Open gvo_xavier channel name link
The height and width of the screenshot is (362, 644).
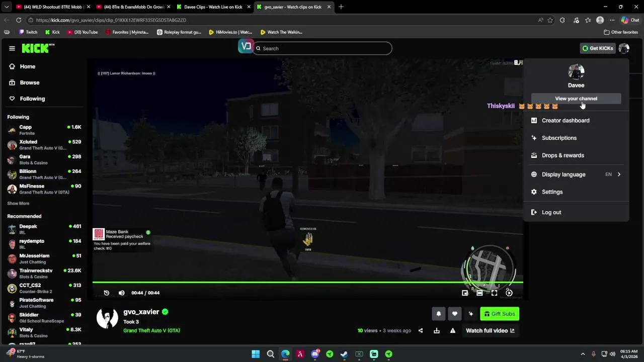click(141, 312)
